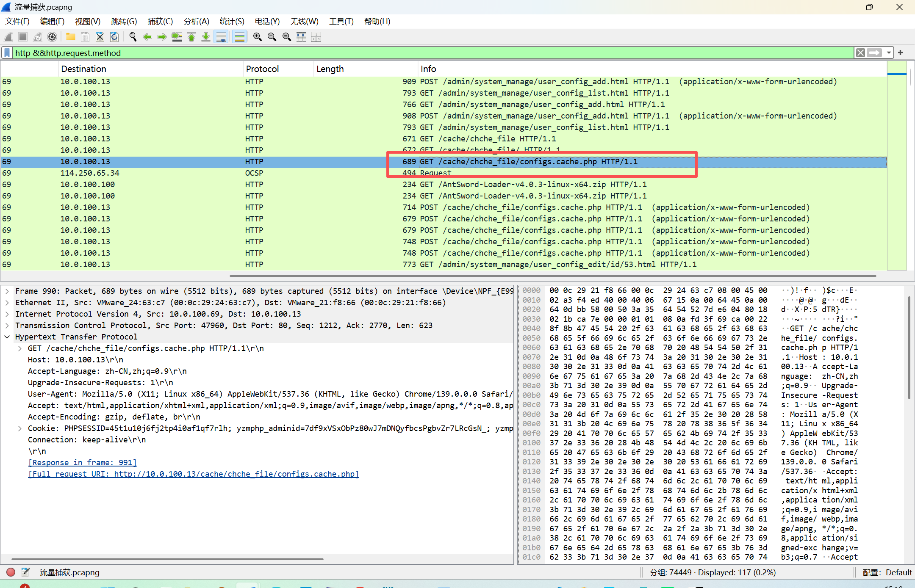Expand the Transmission Control Protocol tree node
915x588 pixels.
tap(7, 326)
